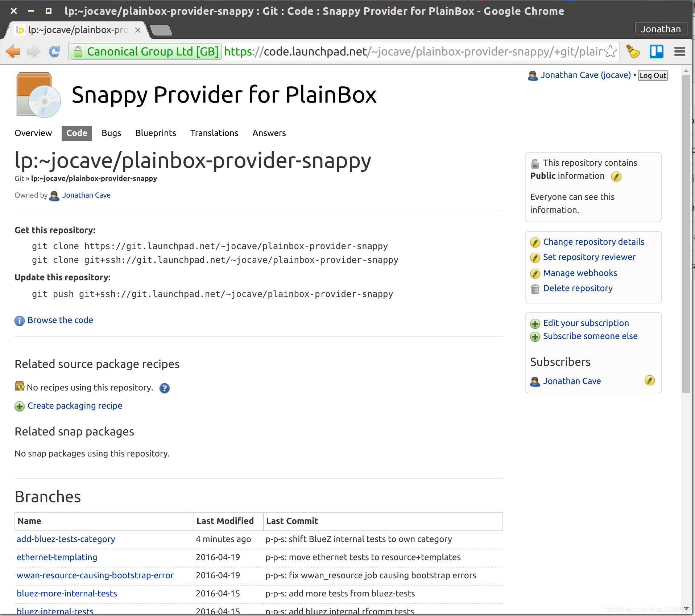The image size is (695, 616).
Task: Click plus icon beside Create packaging recipe
Action: coord(20,406)
